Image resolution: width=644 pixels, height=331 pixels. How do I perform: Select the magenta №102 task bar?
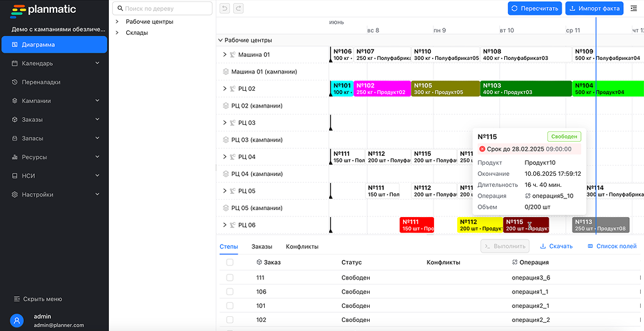pyautogui.click(x=382, y=89)
